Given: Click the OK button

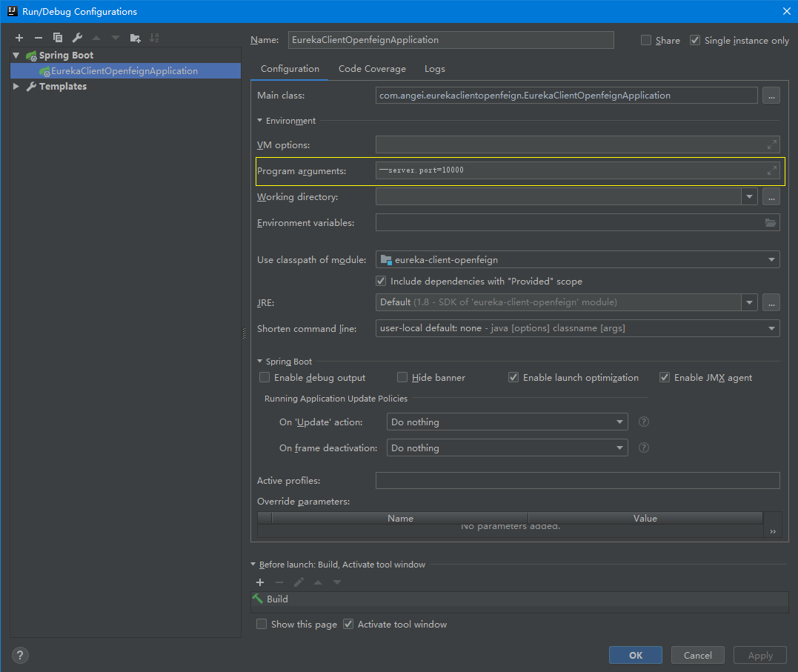Looking at the screenshot, I should 635,655.
